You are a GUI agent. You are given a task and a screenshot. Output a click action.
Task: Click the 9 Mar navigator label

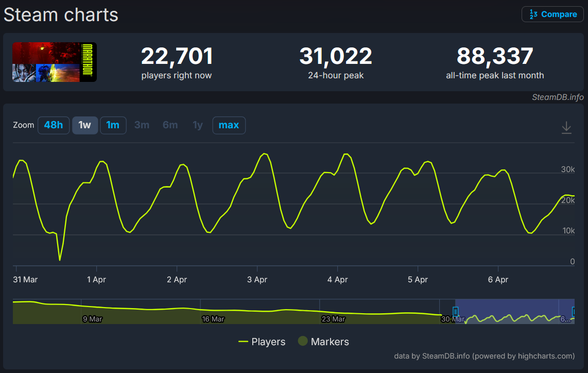[x=92, y=319]
